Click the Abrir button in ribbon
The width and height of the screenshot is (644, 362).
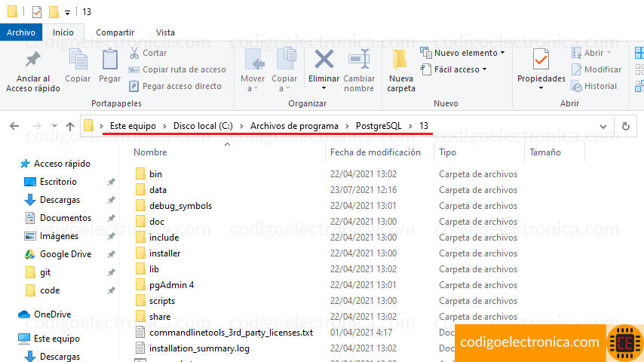590,53
